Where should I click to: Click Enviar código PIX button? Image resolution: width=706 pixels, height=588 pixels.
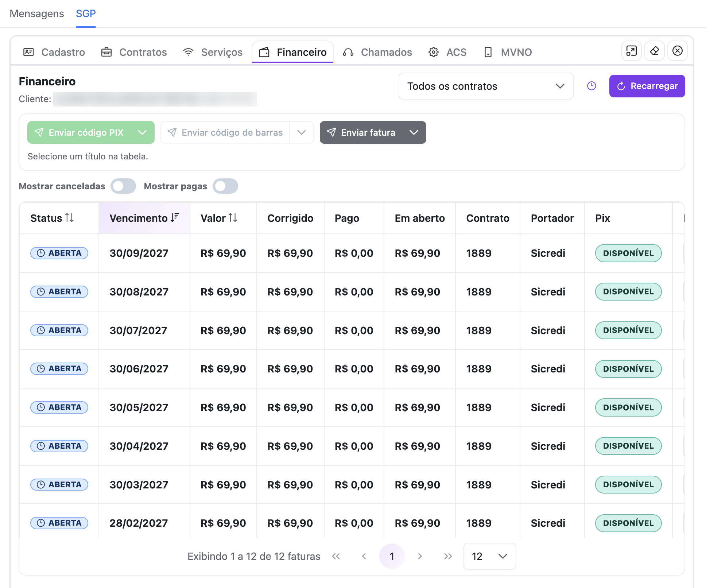click(x=80, y=132)
